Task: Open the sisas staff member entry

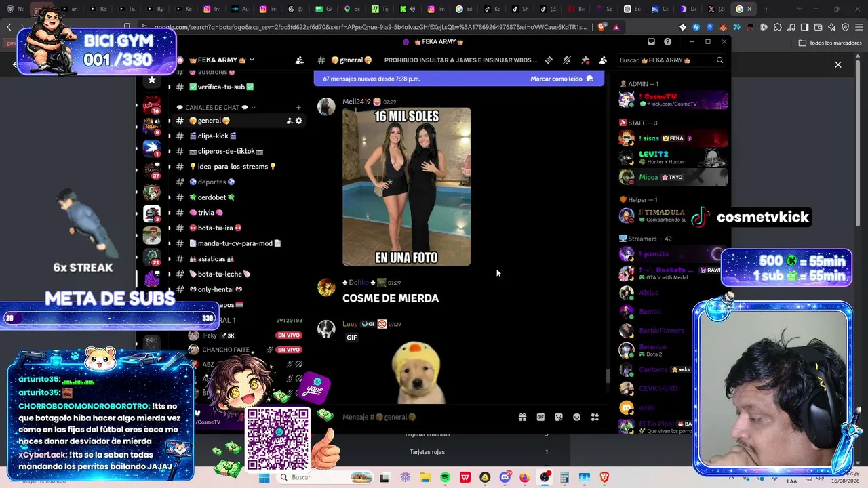Action: coord(673,138)
